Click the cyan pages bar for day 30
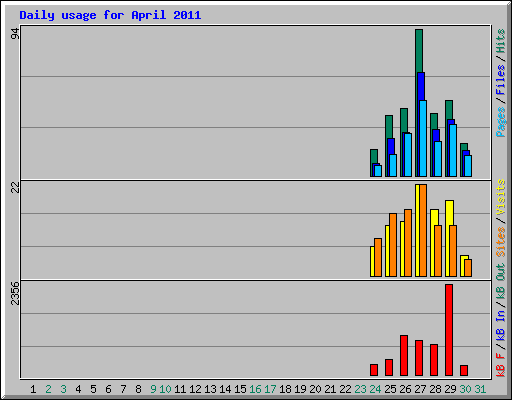The height and width of the screenshot is (400, 512). point(468,166)
